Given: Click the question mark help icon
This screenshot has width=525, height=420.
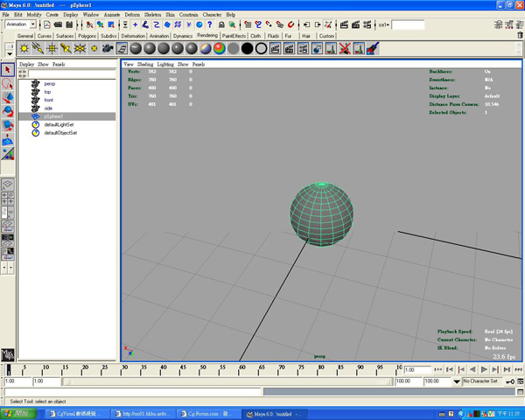Looking at the screenshot, I should tap(210, 24).
